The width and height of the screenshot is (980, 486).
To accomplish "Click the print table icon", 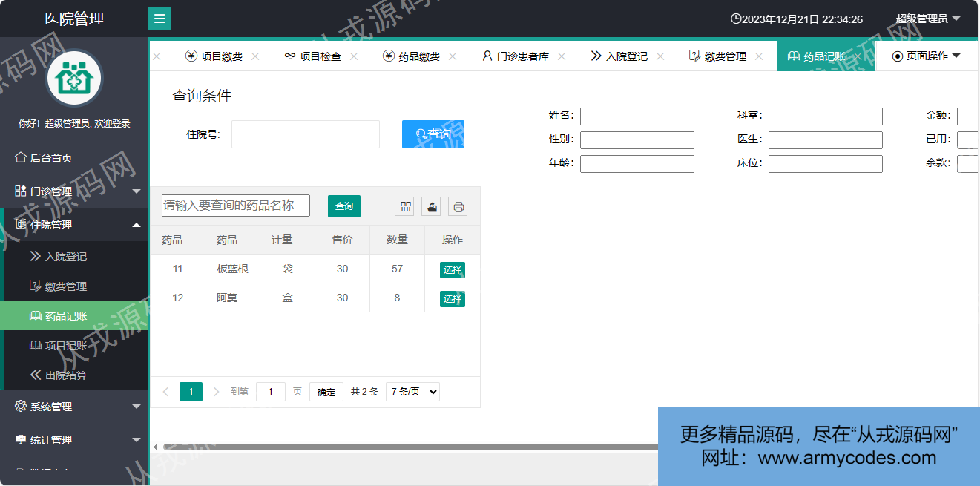I will pos(458,207).
